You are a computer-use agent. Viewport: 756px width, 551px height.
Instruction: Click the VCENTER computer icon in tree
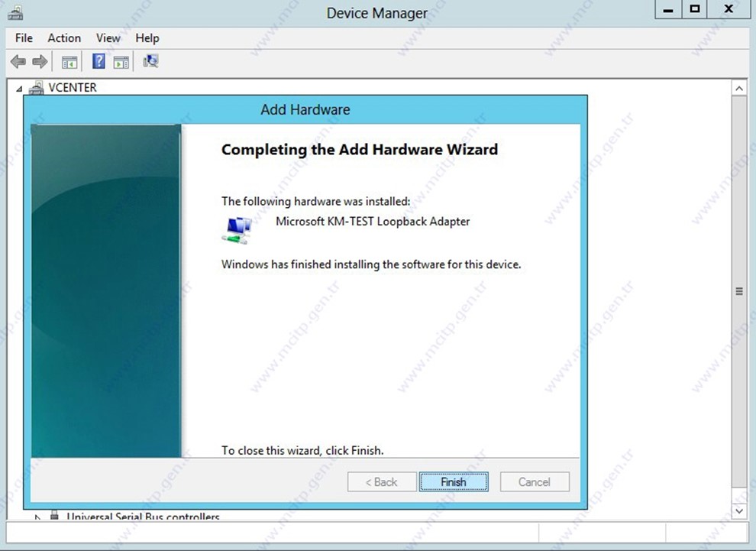36,87
